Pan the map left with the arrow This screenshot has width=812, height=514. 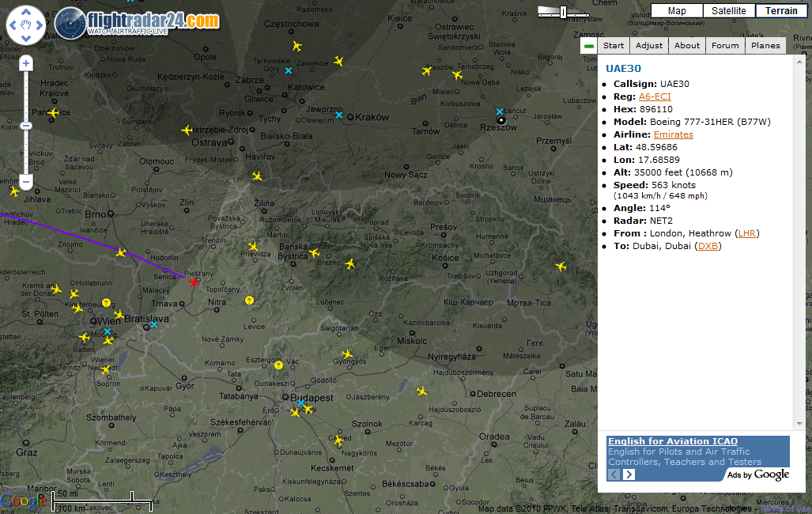(13, 25)
